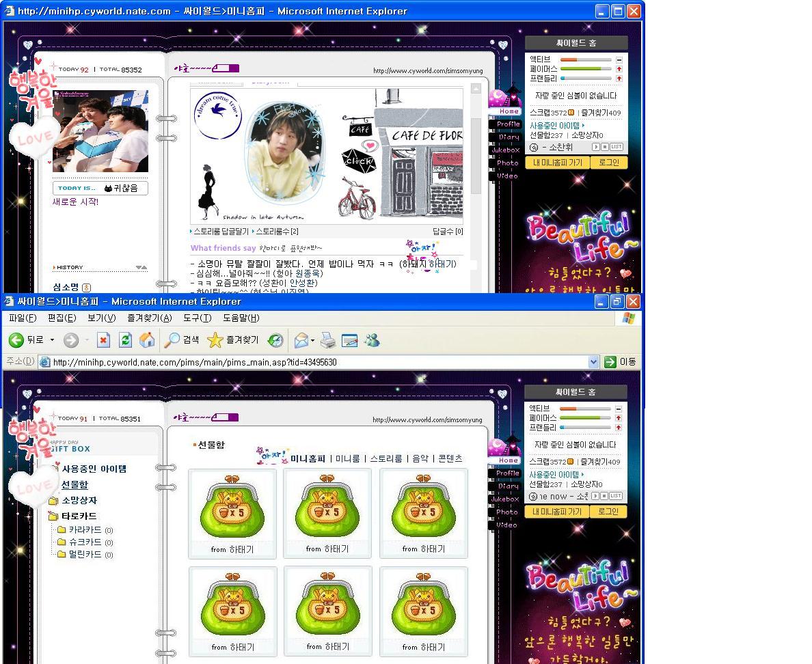Click the 스토리룸수[2] link
The image size is (812, 664).
[277, 232]
